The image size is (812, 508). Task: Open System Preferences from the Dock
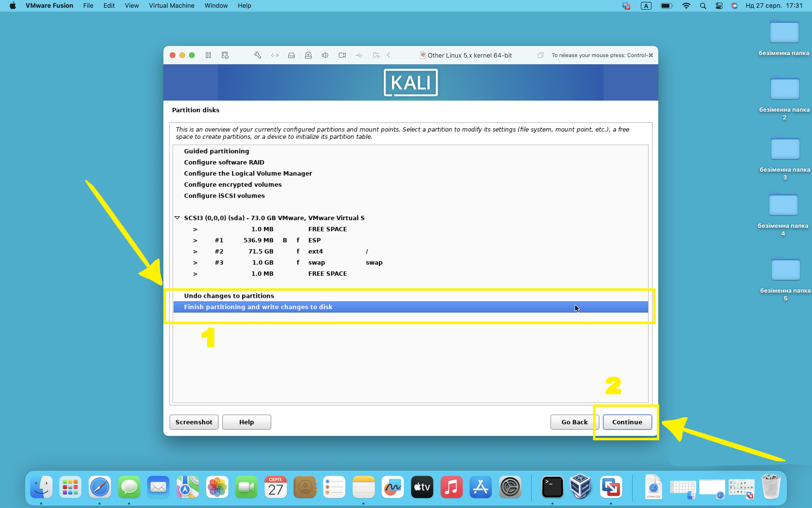click(510, 487)
